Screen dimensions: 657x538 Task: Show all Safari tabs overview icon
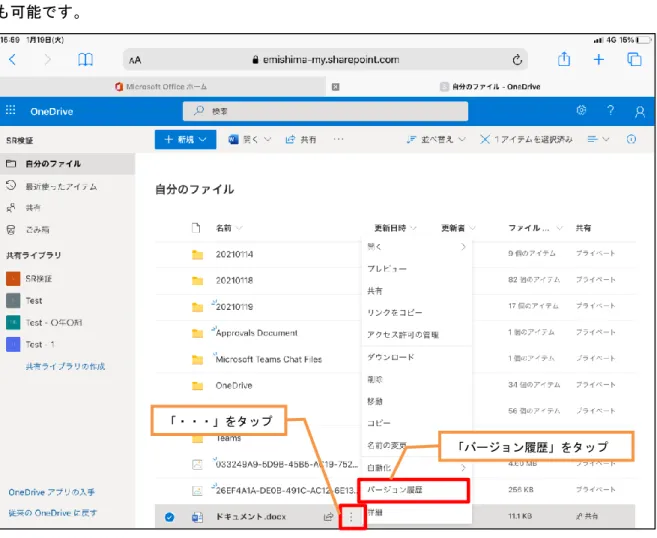pyautogui.click(x=634, y=59)
